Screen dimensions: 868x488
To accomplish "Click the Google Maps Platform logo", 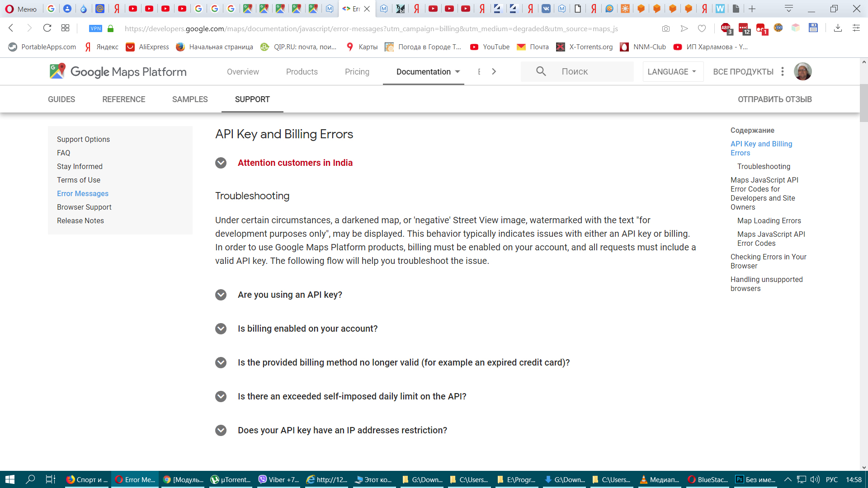I will click(x=118, y=72).
